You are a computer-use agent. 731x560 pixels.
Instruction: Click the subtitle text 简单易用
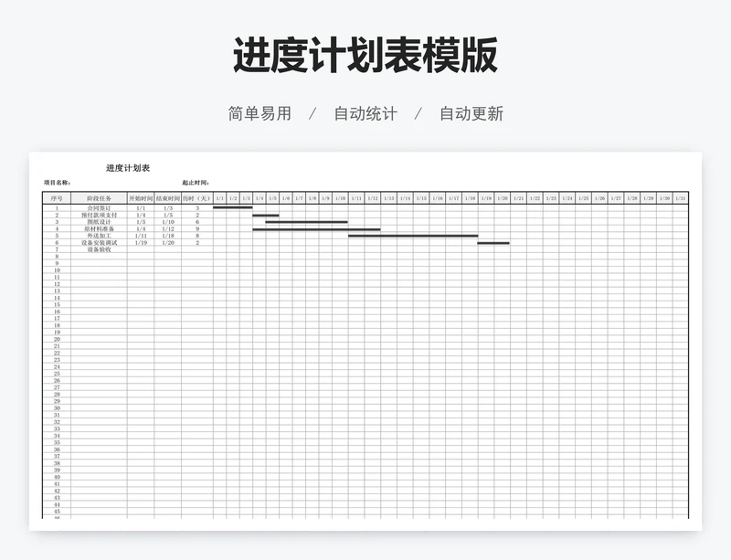click(260, 114)
